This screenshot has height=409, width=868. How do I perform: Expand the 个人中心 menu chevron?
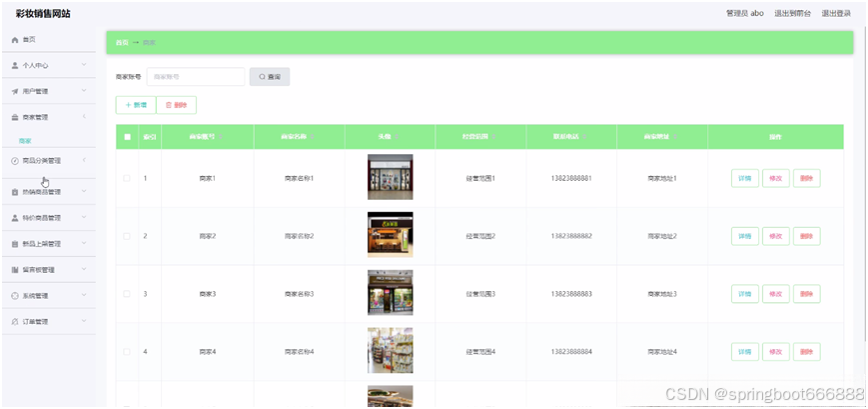(84, 65)
